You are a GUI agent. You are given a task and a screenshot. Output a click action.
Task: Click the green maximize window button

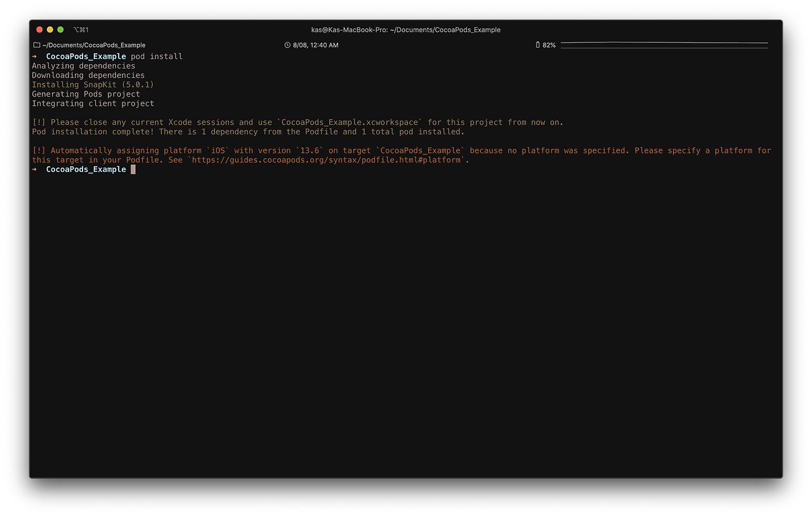pos(60,30)
